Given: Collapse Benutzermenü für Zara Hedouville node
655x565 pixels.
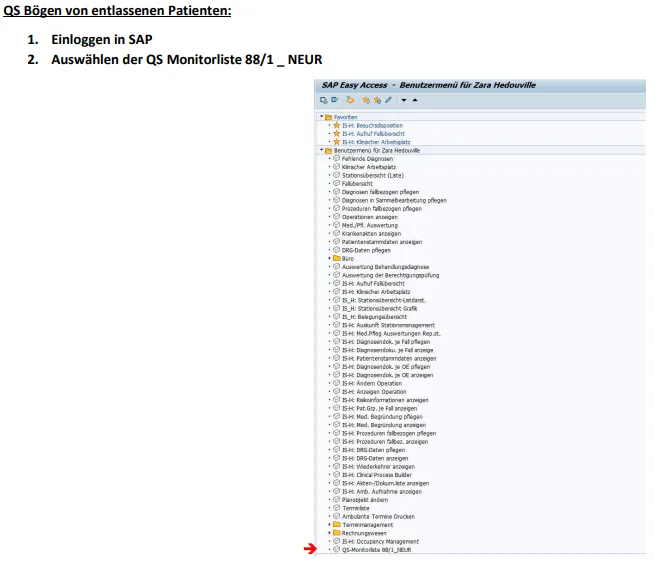Looking at the screenshot, I should pyautogui.click(x=322, y=150).
